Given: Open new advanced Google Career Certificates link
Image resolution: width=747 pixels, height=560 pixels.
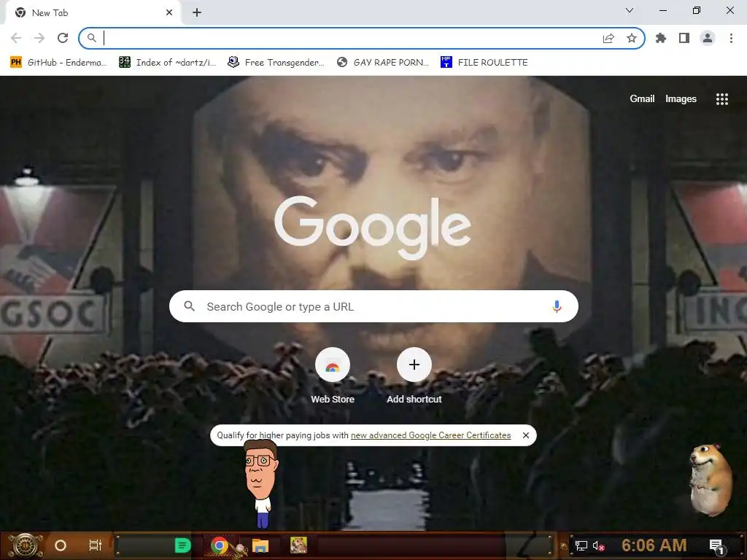Looking at the screenshot, I should pyautogui.click(x=430, y=435).
